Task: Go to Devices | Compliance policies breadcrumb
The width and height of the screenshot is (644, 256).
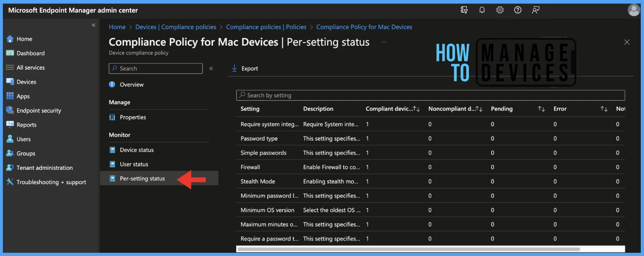Action: [176, 27]
